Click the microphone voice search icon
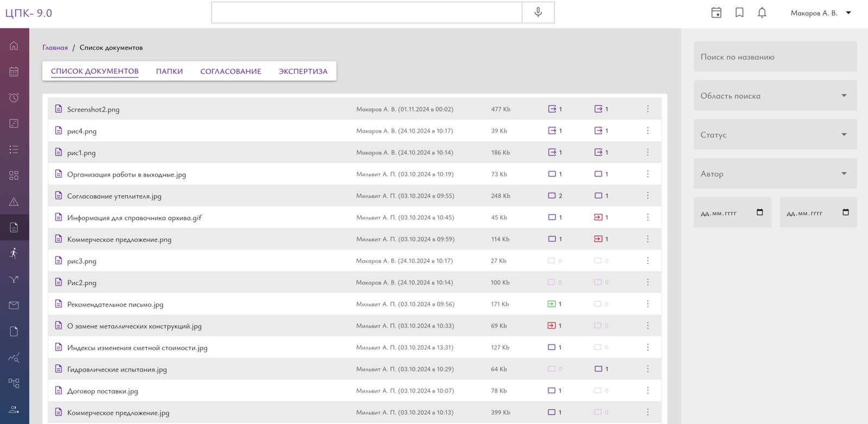Viewport: 868px width, 424px height. pyautogui.click(x=538, y=12)
